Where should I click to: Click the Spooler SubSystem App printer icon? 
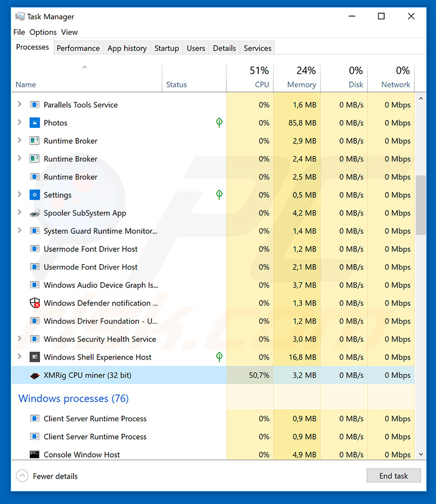34,213
